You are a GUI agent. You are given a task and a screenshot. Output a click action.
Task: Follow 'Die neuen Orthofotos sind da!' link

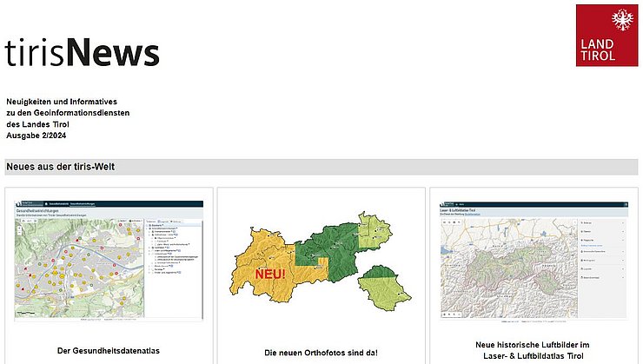(x=321, y=353)
